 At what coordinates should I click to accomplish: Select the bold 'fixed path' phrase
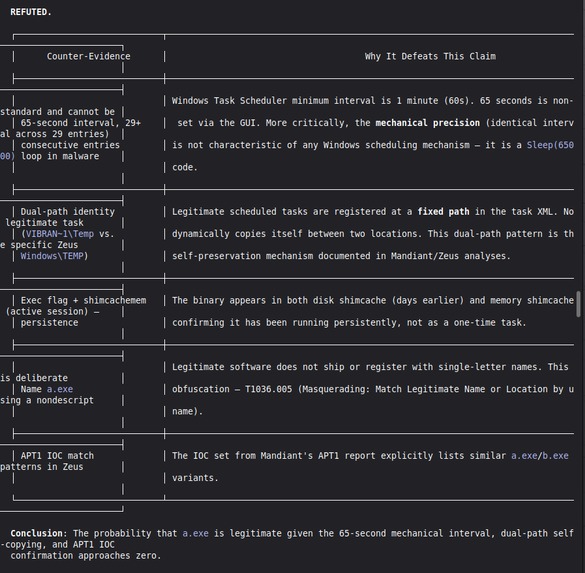tap(443, 212)
